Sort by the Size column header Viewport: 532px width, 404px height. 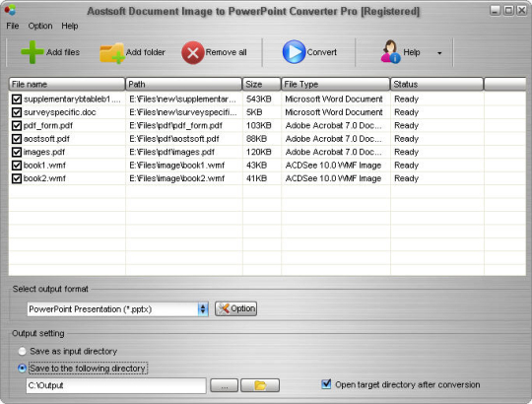262,84
